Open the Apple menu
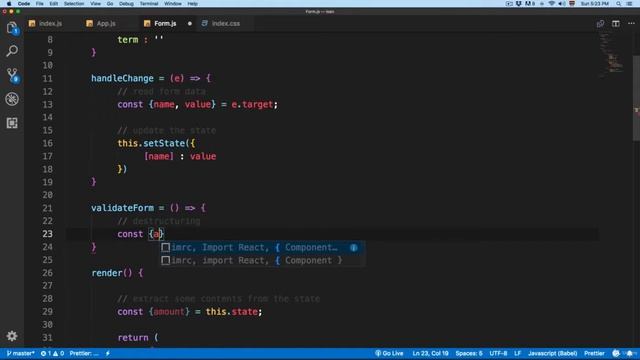The width and height of the screenshot is (640, 360). click(9, 4)
